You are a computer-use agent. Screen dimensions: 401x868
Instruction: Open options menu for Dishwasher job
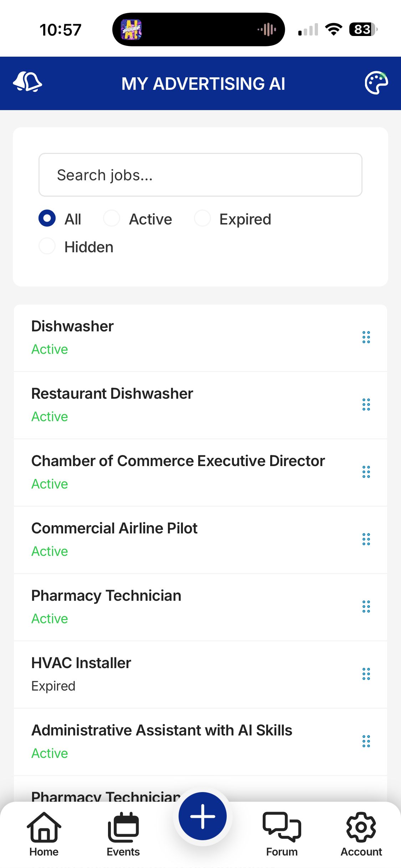click(366, 337)
